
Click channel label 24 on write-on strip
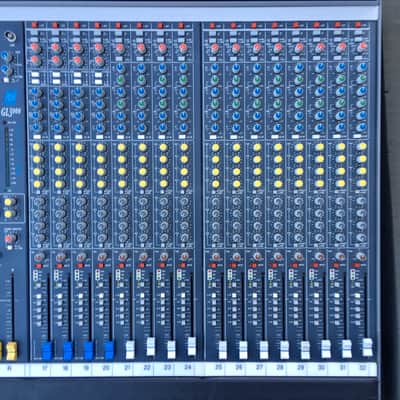tap(188, 368)
